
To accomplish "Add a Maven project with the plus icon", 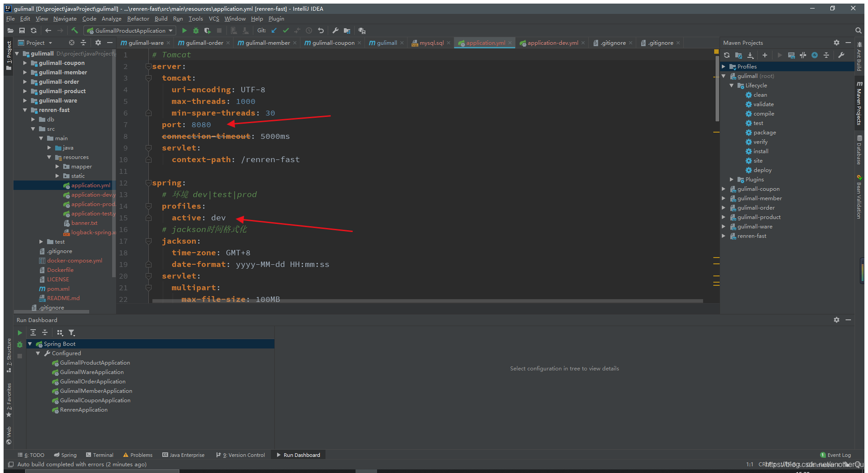I will [765, 55].
